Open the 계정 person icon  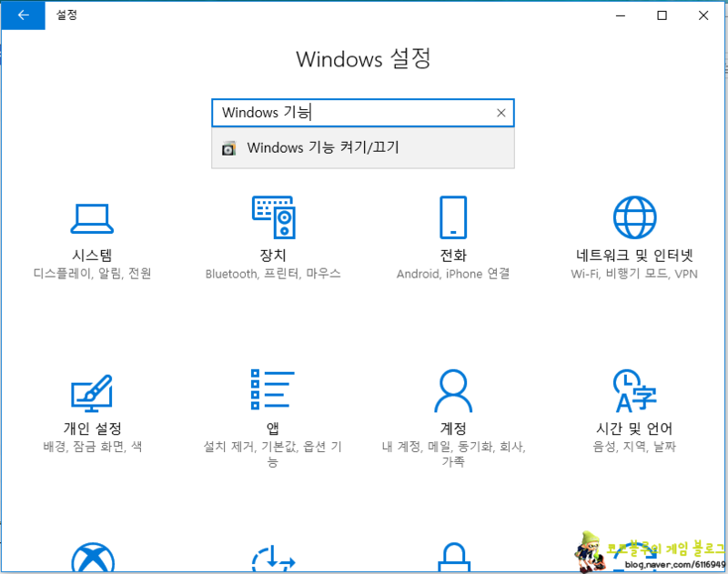coord(453,391)
